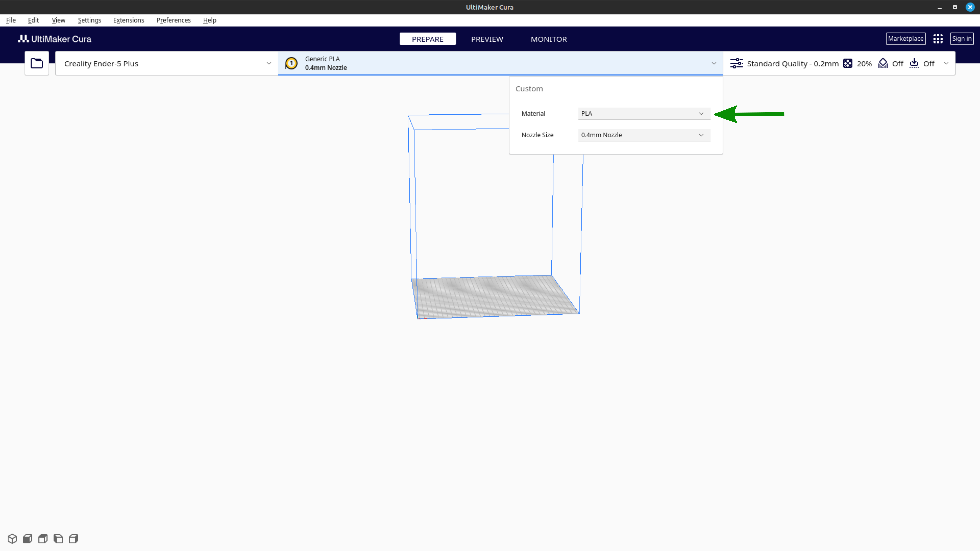Switch to front view camera icon
This screenshot has width=980, height=551.
(x=27, y=538)
